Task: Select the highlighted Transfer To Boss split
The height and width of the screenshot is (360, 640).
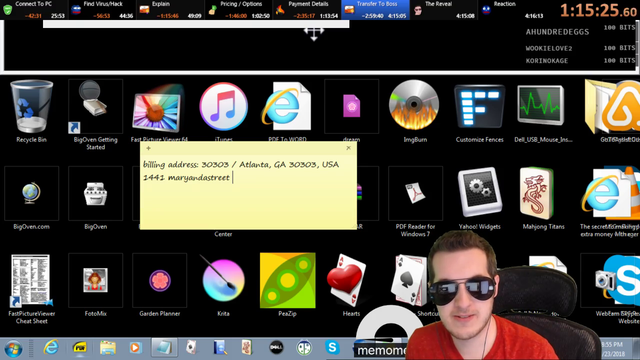Action: [x=376, y=9]
